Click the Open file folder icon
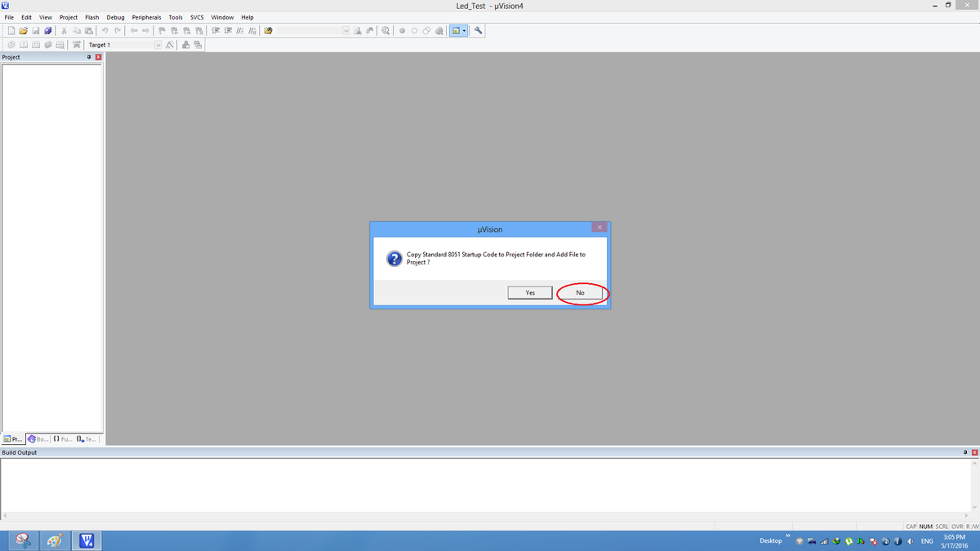980x551 pixels. (24, 31)
